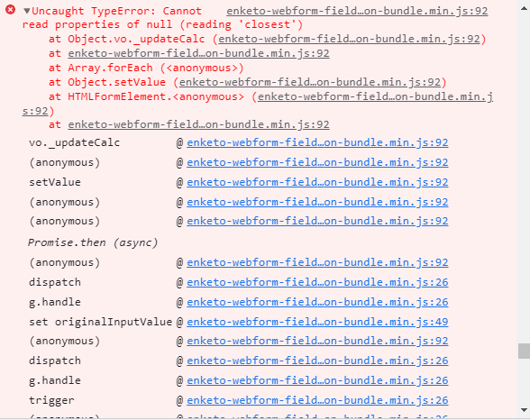530x420 pixels.
Task: Open source link in last red trace line
Action: [x=198, y=124]
